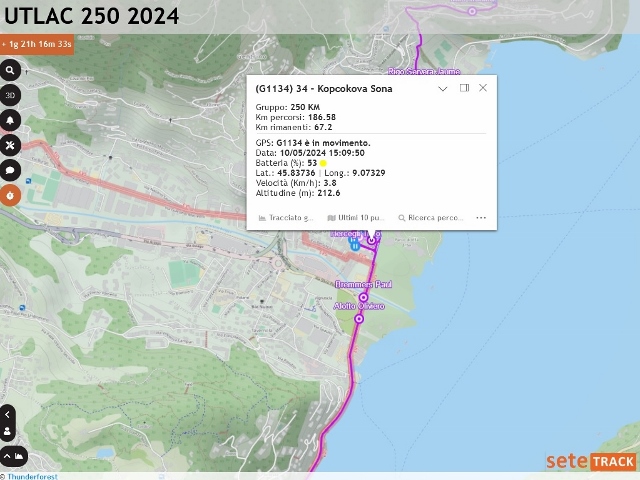Close the Kopcokova Sona info popup

(x=483, y=88)
